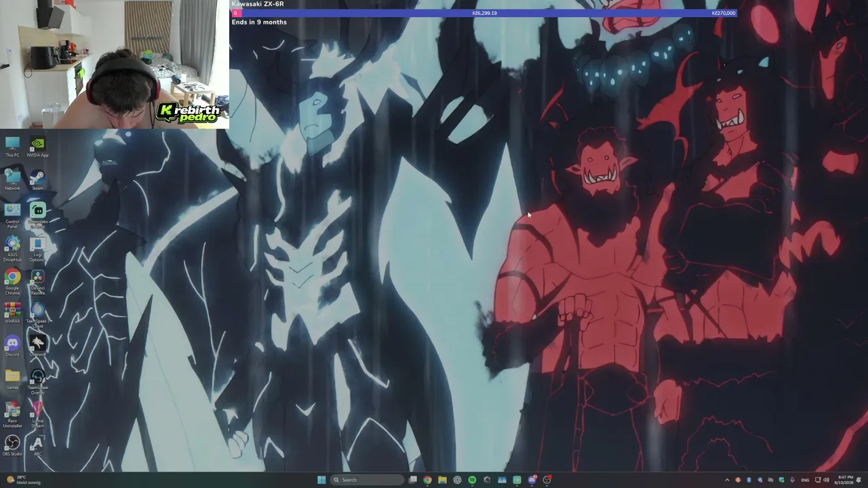
Task: Open the weather widget showing 28°C
Action: pos(24,480)
